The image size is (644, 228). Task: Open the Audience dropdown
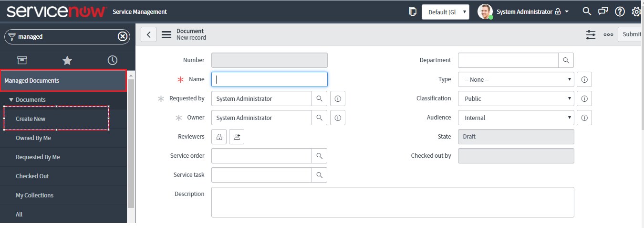click(515, 118)
